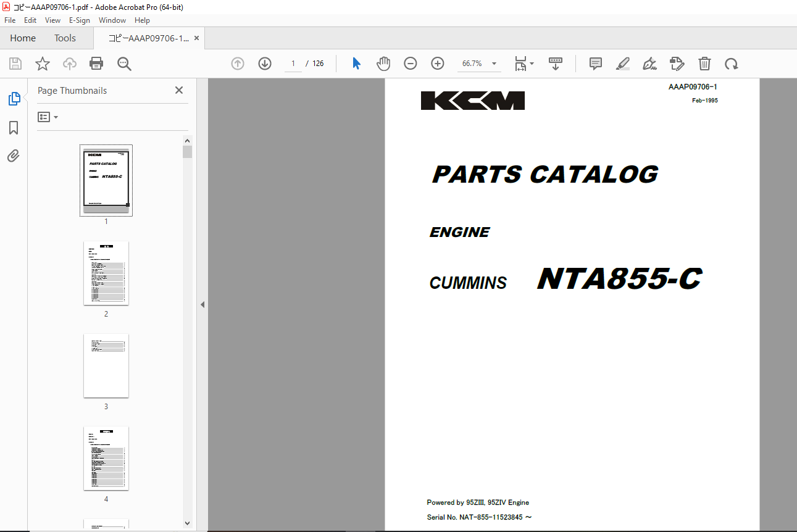The height and width of the screenshot is (532, 797).
Task: Open the Bookmarks side panel icon
Action: [x=14, y=128]
